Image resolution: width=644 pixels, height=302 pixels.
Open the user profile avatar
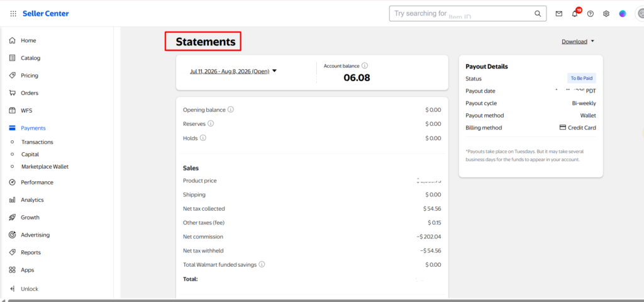pos(640,14)
